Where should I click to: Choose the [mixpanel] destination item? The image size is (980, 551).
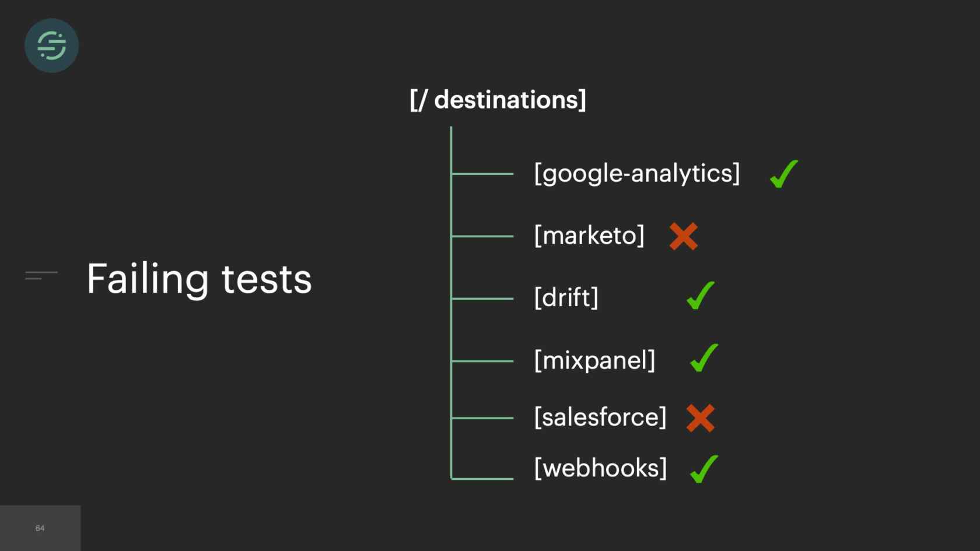point(594,360)
